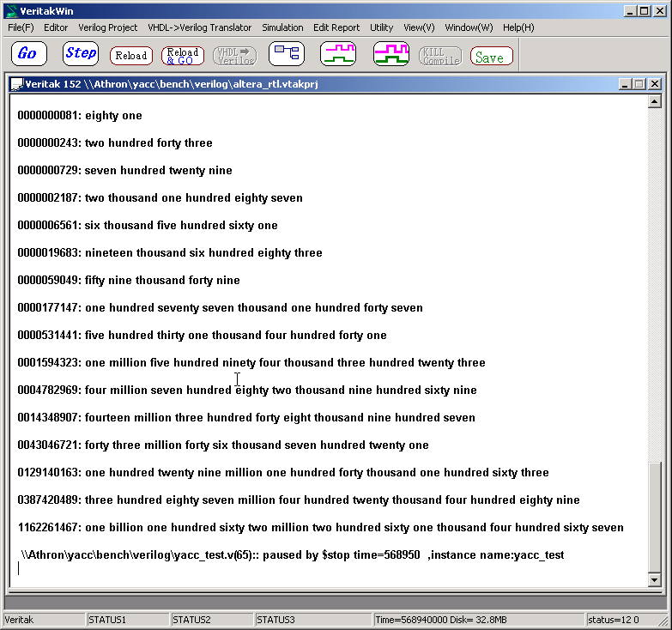Click the Step toolbar button
672x630 pixels.
coord(81,54)
